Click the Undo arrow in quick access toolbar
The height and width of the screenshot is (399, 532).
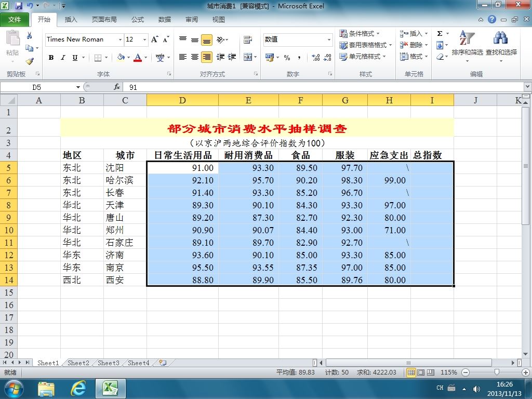pos(30,6)
